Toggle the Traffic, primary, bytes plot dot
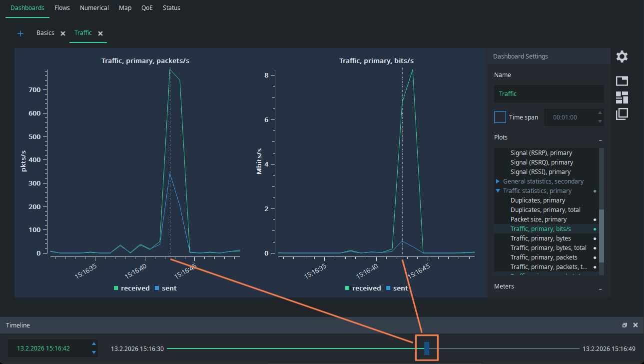This screenshot has width=644, height=364. (x=595, y=238)
